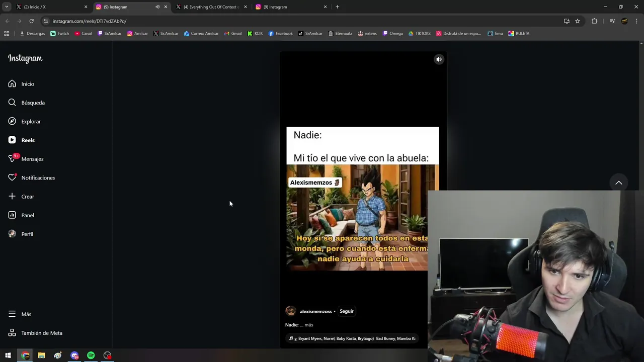Open También de Meta
The height and width of the screenshot is (362, 644).
pos(35,333)
